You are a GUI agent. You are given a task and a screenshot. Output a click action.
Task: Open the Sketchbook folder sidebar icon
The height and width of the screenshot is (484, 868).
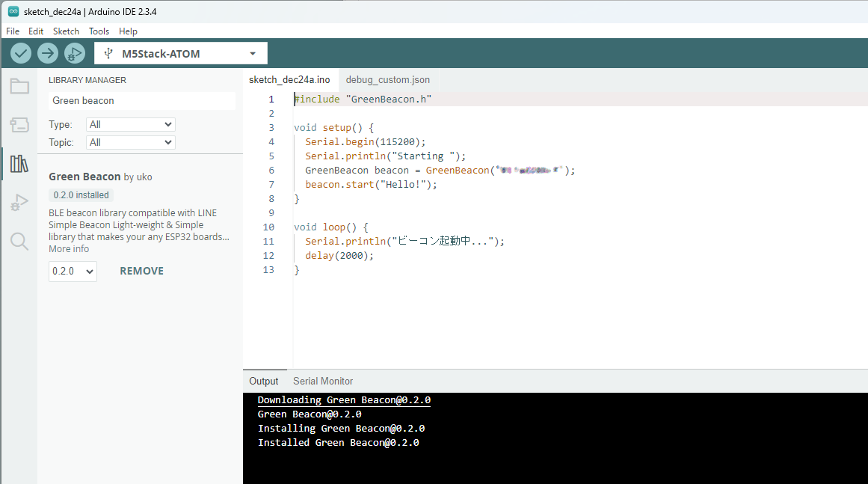coord(19,86)
